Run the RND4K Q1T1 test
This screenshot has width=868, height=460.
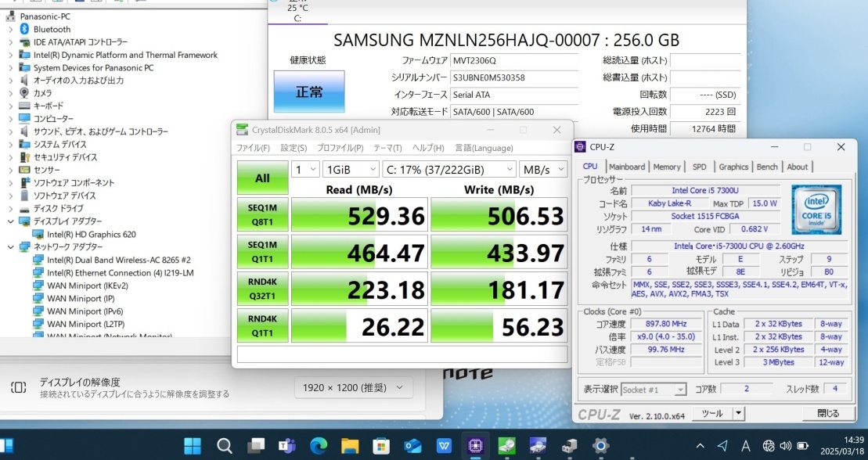[x=262, y=325]
